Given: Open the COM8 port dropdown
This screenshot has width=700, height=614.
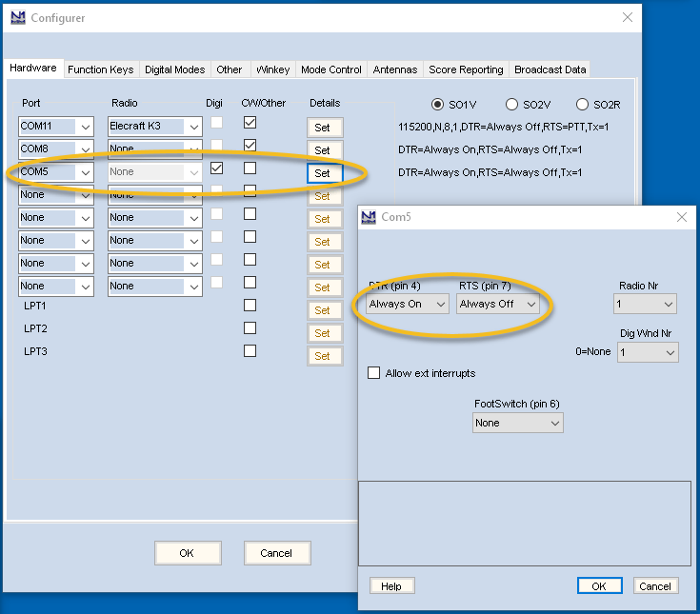Looking at the screenshot, I should pyautogui.click(x=56, y=149).
